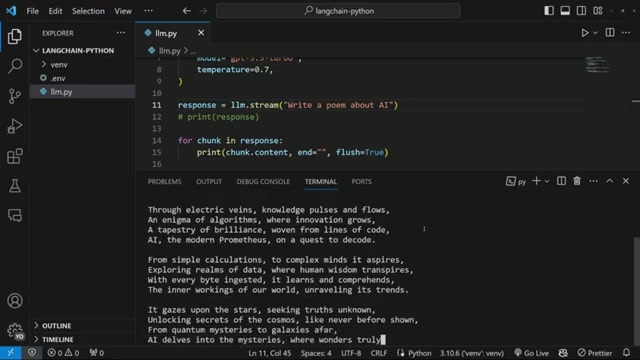This screenshot has width=640, height=360.
Task: Kill the terminal with trash icon
Action: pos(577,181)
